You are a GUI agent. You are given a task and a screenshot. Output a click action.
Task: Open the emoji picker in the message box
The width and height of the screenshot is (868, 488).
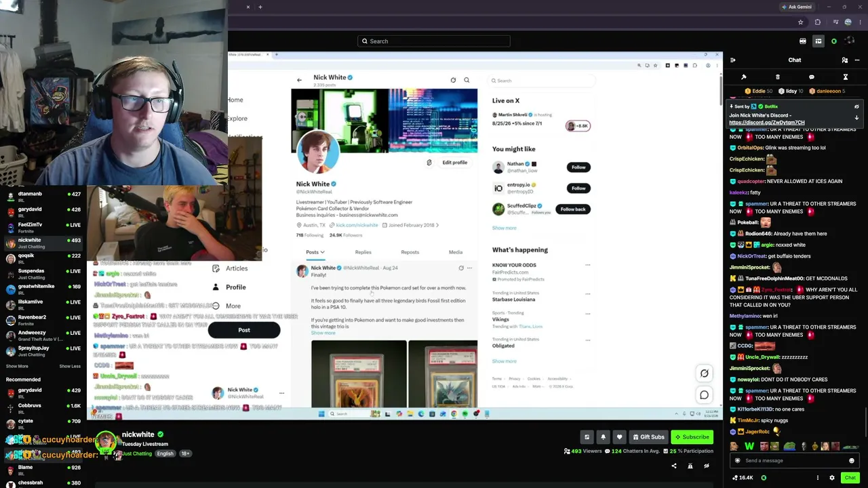point(852,461)
